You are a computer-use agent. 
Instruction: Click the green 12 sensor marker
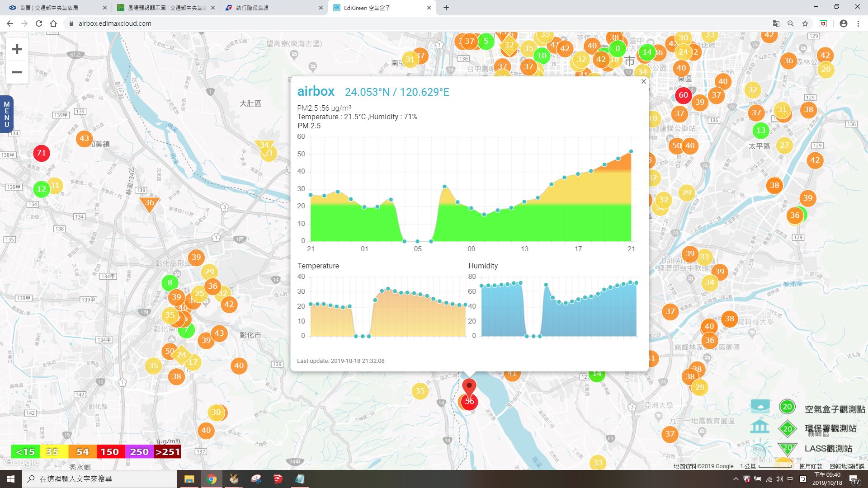[x=41, y=189]
